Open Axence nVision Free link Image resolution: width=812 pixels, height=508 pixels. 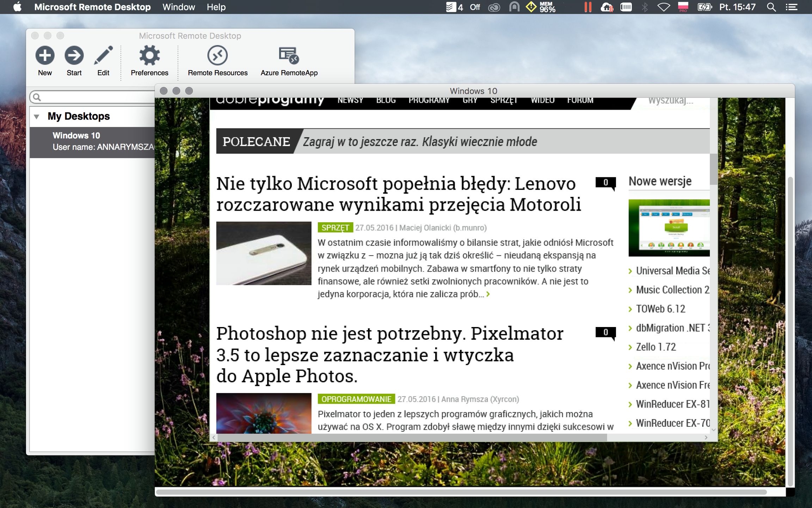(x=672, y=385)
